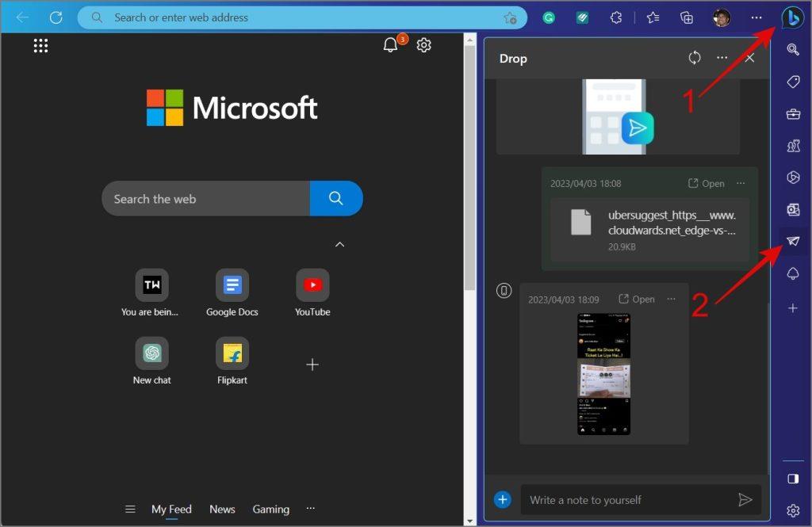Click the page scrollbar down arrow
Viewport: 812px width, 527px height.
469,521
